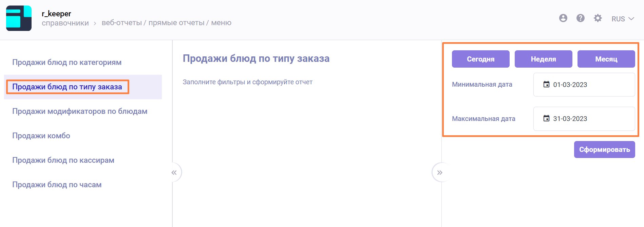Open Продажи комбо report
Screen dimensions: 644x227
click(x=41, y=136)
